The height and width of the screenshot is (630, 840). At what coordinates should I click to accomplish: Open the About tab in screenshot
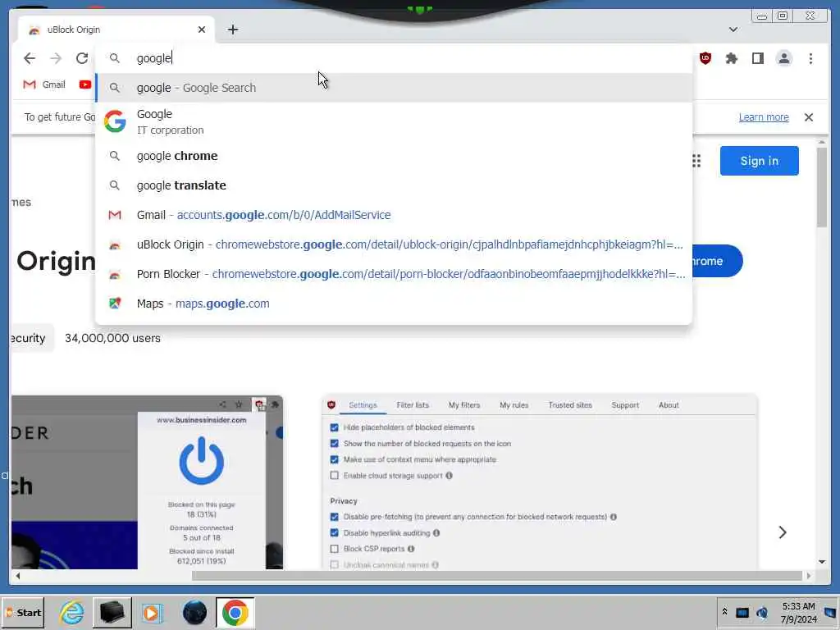click(x=669, y=405)
